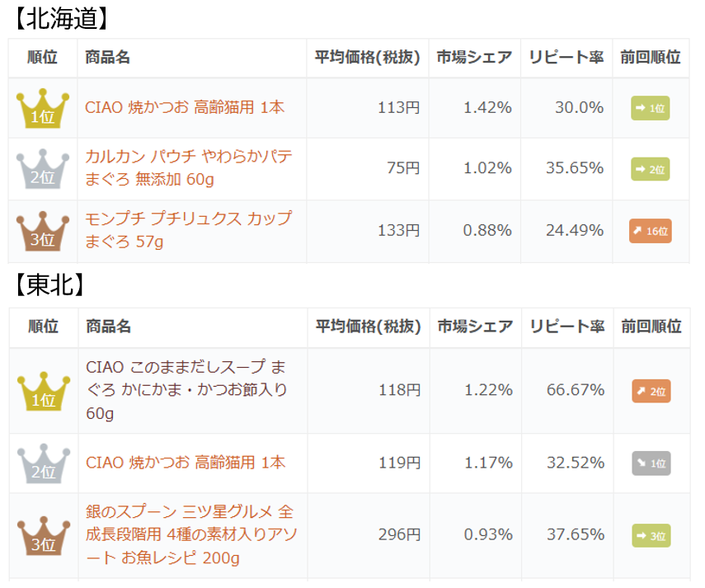The height and width of the screenshot is (588, 705).
Task: Click the silver 2位 crown in 北海道 table
Action: point(43,169)
